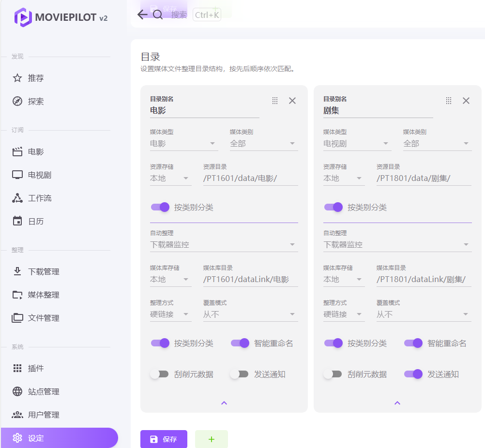The width and height of the screenshot is (485, 448).
Task: Click the back arrow icon in top bar
Action: (142, 15)
